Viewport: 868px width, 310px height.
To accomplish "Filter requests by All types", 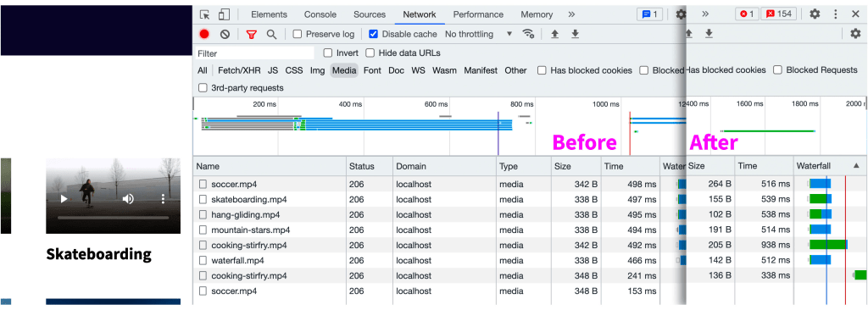I will pos(203,70).
